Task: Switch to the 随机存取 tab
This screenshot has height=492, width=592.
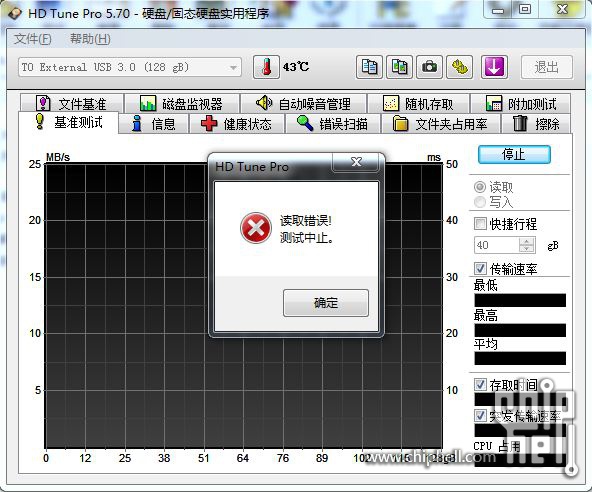Action: click(418, 103)
